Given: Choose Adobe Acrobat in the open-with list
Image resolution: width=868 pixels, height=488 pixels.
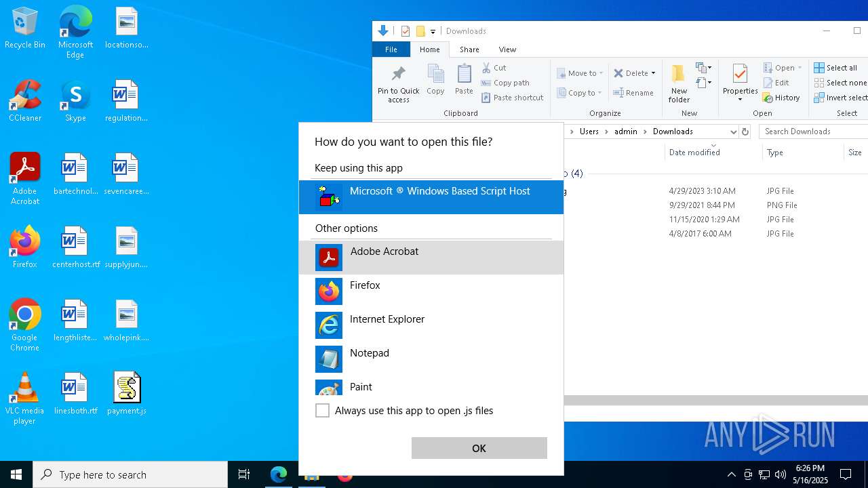Looking at the screenshot, I should pos(431,258).
